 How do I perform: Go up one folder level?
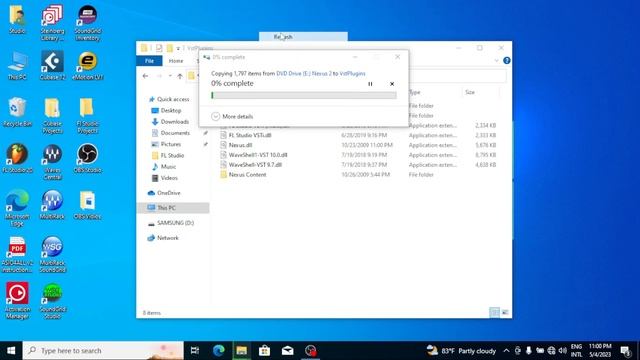180,76
